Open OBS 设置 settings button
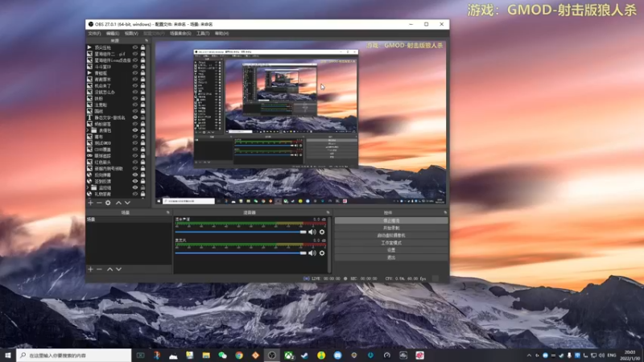This screenshot has height=362, width=644. pos(391,250)
